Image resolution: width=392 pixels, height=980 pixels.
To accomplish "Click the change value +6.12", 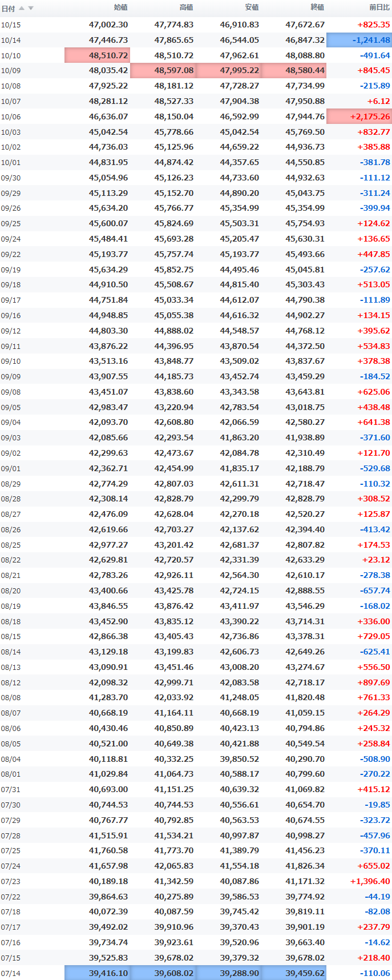I will pos(379,101).
